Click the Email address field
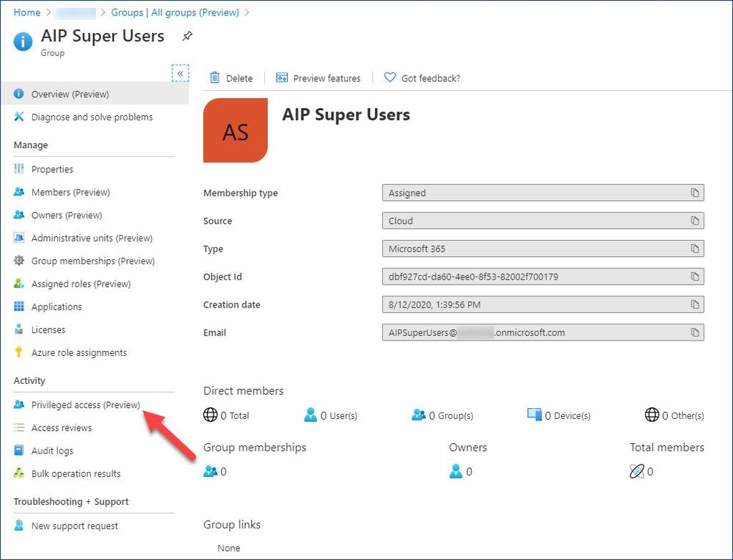Viewport: 733px width, 560px height. pos(543,332)
